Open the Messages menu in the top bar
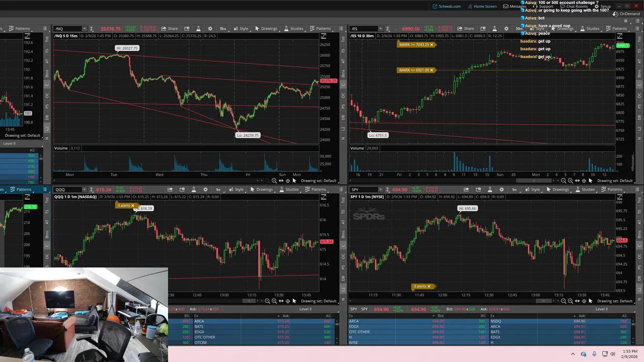Viewport: 644px width, 362px height. [x=515, y=7]
